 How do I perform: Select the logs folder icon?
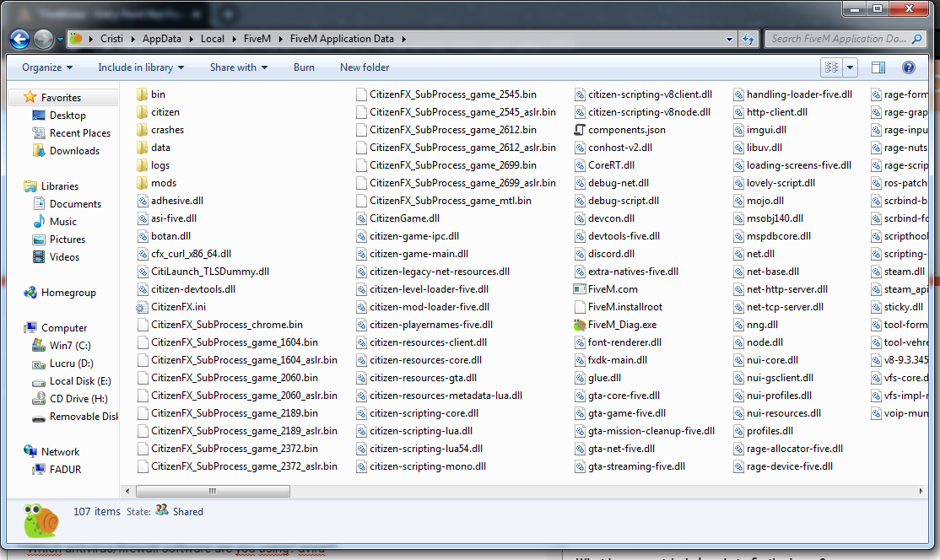(142, 165)
